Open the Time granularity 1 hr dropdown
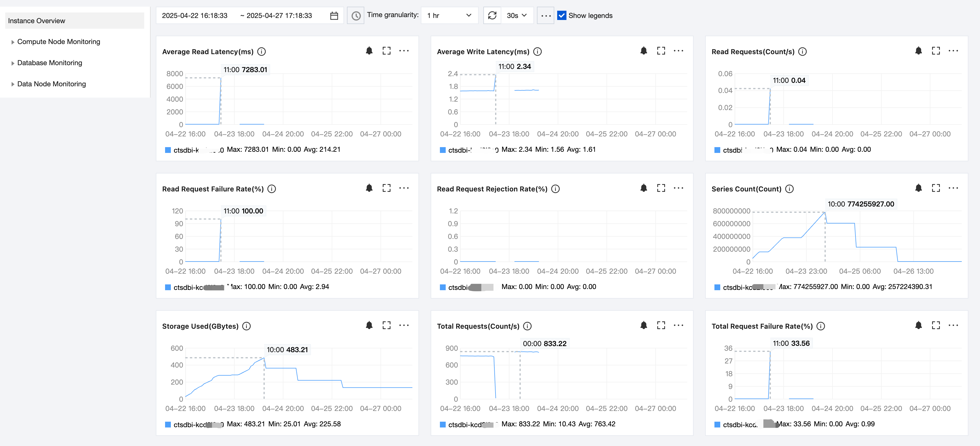 [x=449, y=16]
